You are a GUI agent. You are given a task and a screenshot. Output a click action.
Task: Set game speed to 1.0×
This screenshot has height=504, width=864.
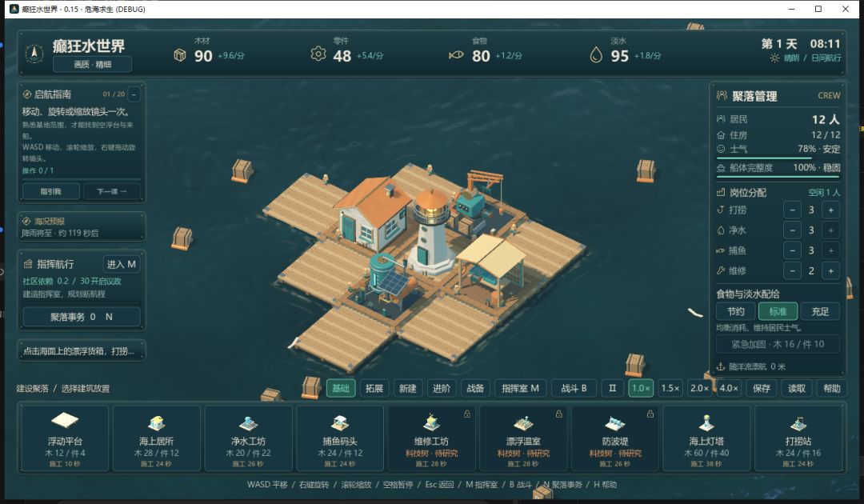pos(641,388)
